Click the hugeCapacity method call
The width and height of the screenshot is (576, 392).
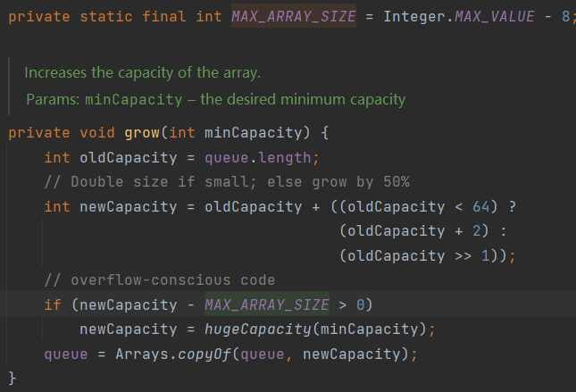258,329
